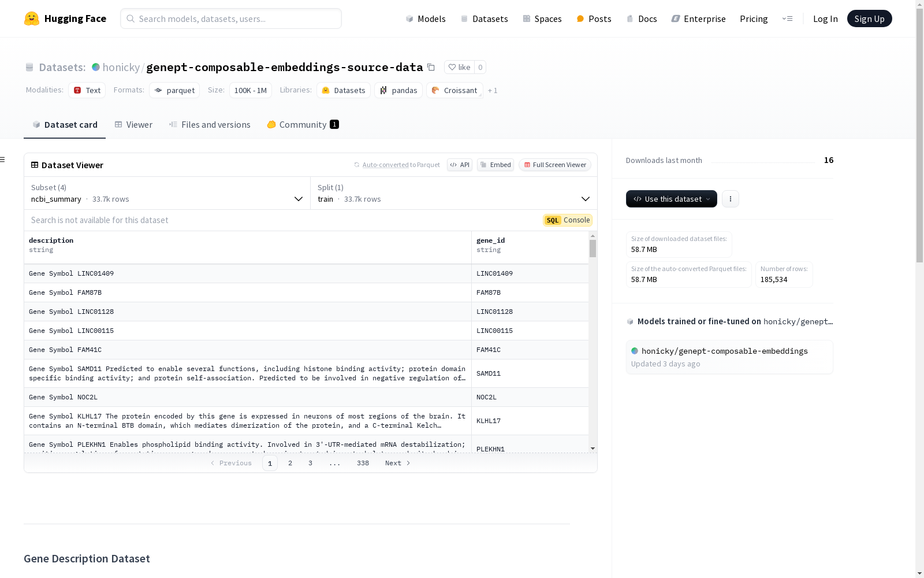Select the KLHL17 gene_id cell
The image size is (924, 578).
(x=530, y=421)
